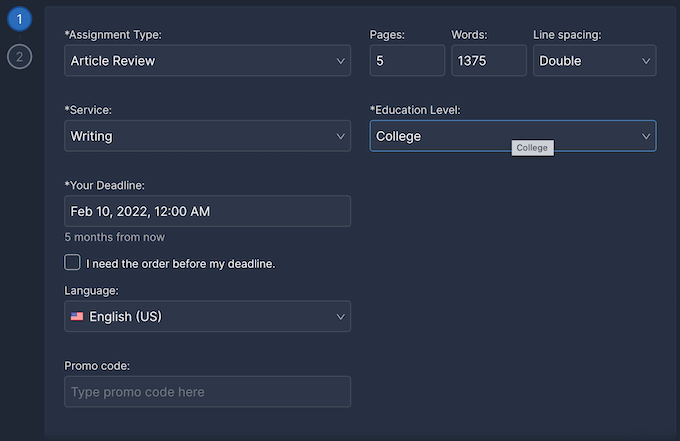
Task: Open the Writing service dropdown
Action: click(200, 136)
